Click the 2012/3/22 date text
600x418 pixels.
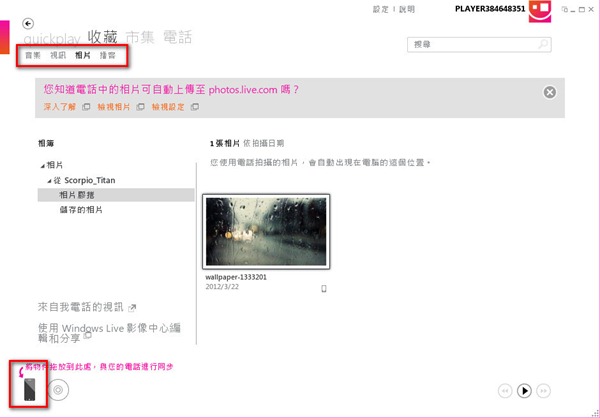point(222,287)
